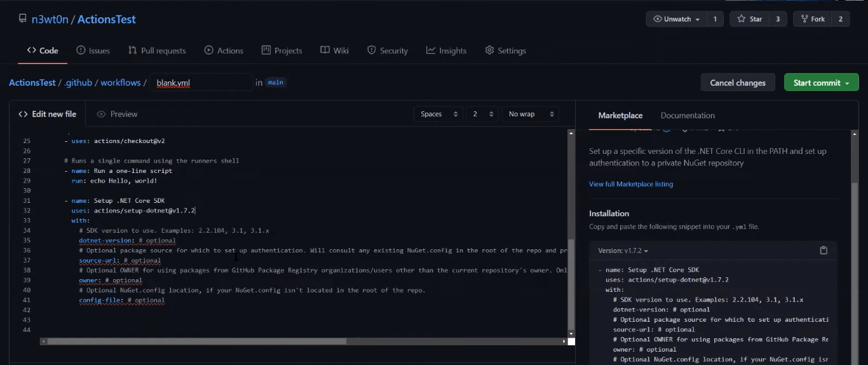Click 'Runs a single command' comment line
The image size is (868, 365).
click(x=151, y=161)
